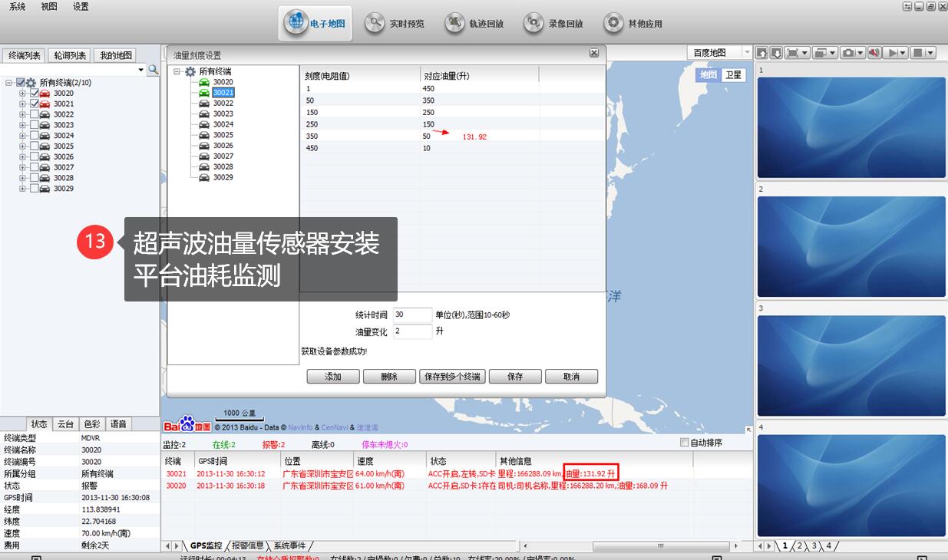Click the camera snapshot icon in the video toolbar
The width and height of the screenshot is (948, 560).
(x=848, y=53)
